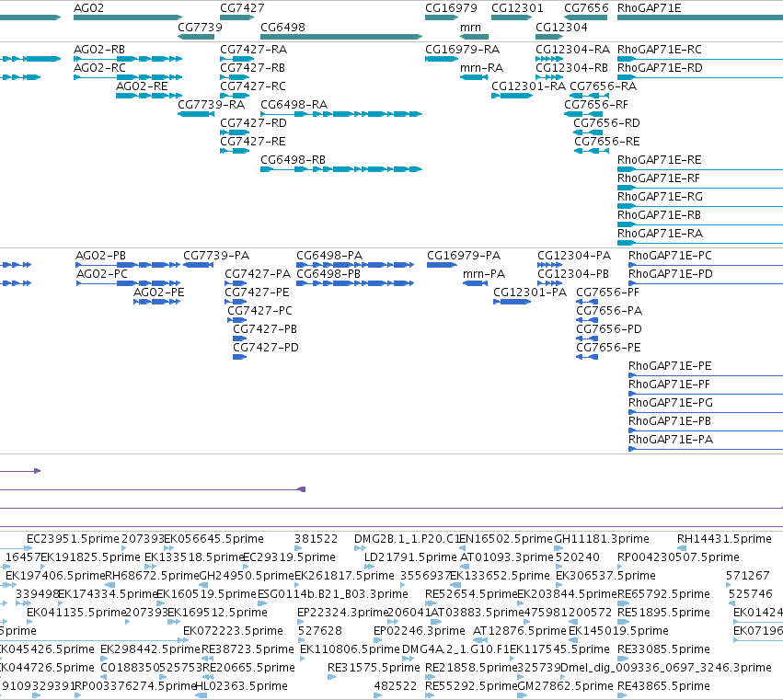Click the EC23951.5prime EST label
The width and height of the screenshot is (783, 700).
coord(73,539)
